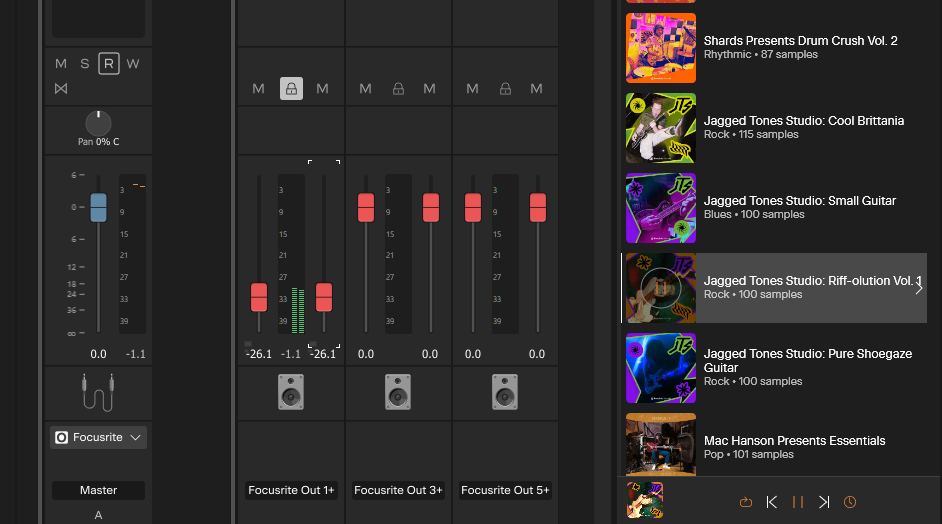Skip to the previous sample in the player
Image resolution: width=942 pixels, height=524 pixels.
coord(772,502)
